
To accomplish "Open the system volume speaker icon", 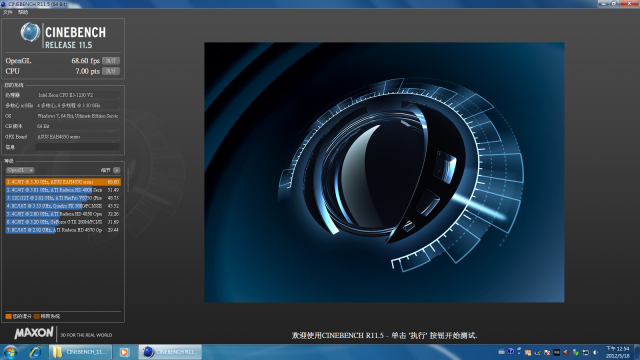I will (596, 353).
